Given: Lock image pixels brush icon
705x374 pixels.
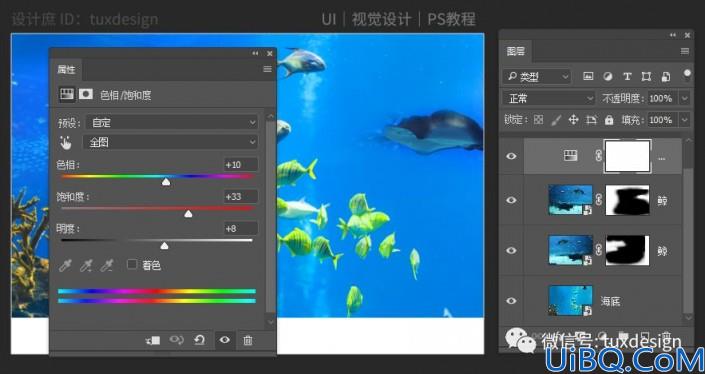Looking at the screenshot, I should [x=556, y=120].
